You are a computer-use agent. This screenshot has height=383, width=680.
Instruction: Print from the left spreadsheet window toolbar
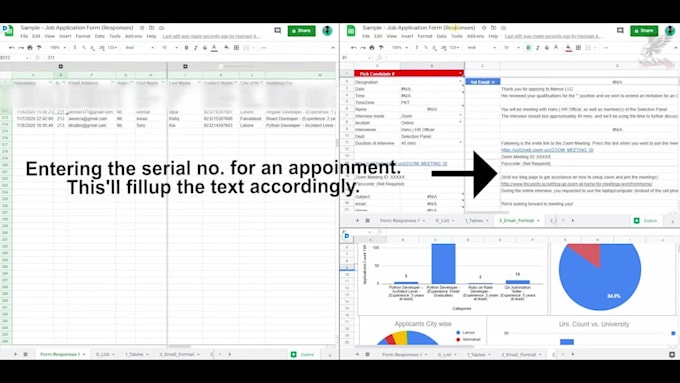pos(30,47)
